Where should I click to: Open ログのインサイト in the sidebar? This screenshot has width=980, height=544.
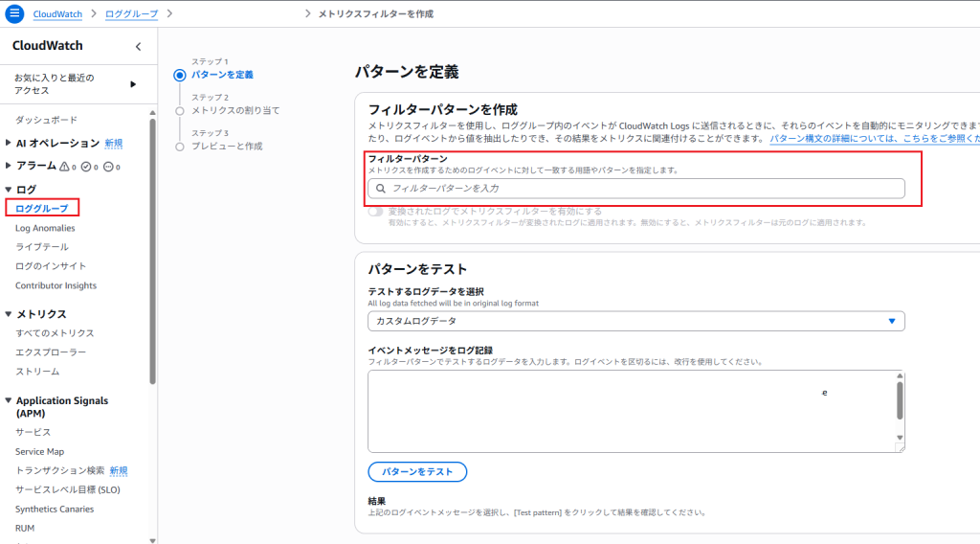pyautogui.click(x=51, y=266)
